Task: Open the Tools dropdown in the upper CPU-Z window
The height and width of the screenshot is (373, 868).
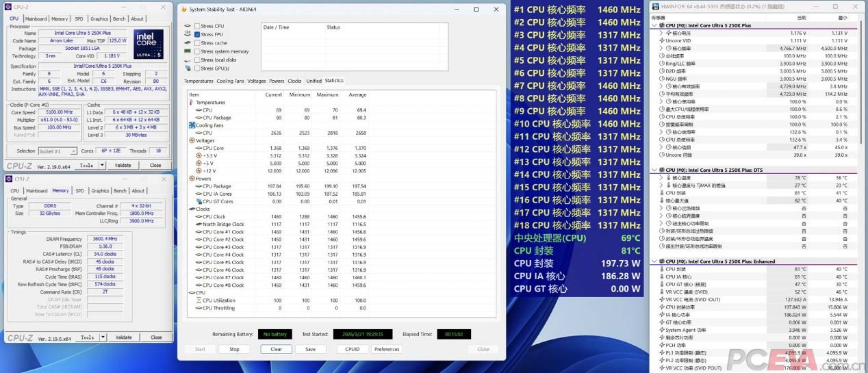Action: 102,165
